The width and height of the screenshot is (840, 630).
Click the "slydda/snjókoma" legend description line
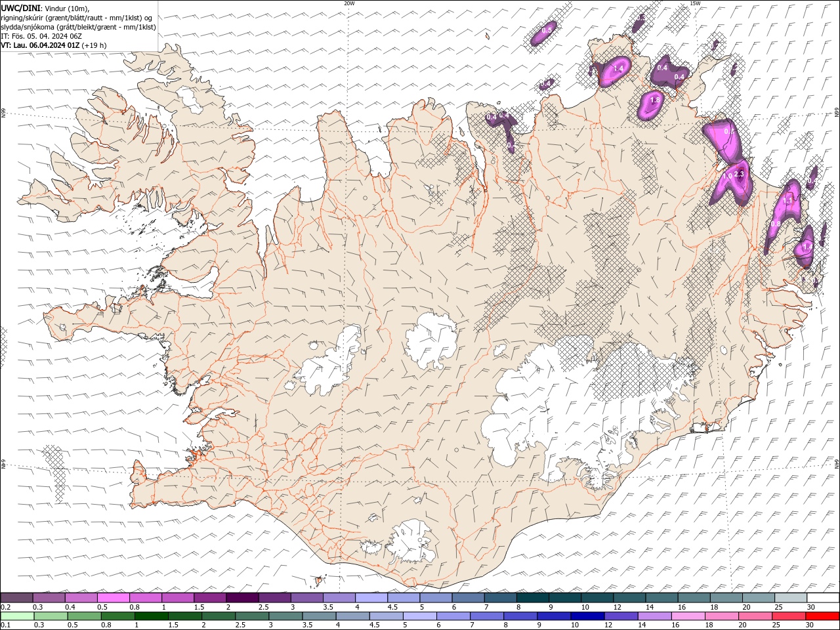tap(79, 27)
